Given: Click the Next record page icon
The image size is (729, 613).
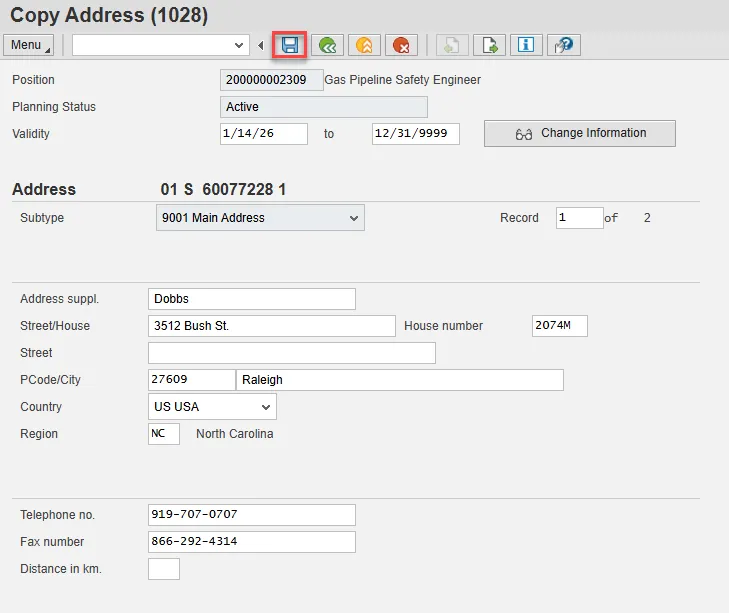Looking at the screenshot, I should click(489, 46).
